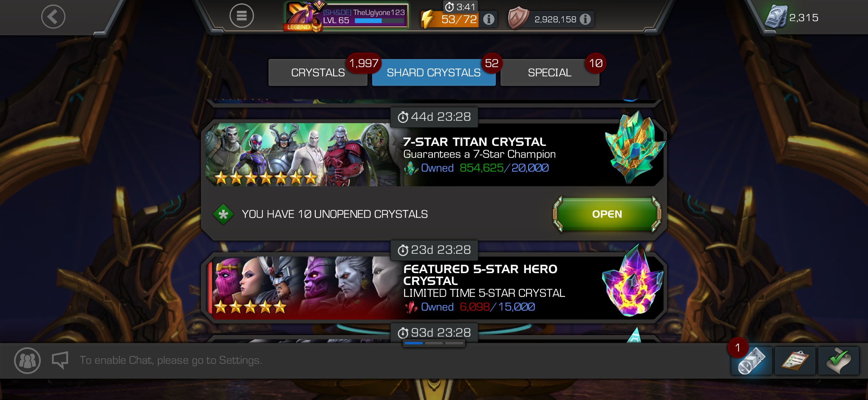This screenshot has height=400, width=868.
Task: Go back using the arrow icon
Action: click(x=53, y=16)
